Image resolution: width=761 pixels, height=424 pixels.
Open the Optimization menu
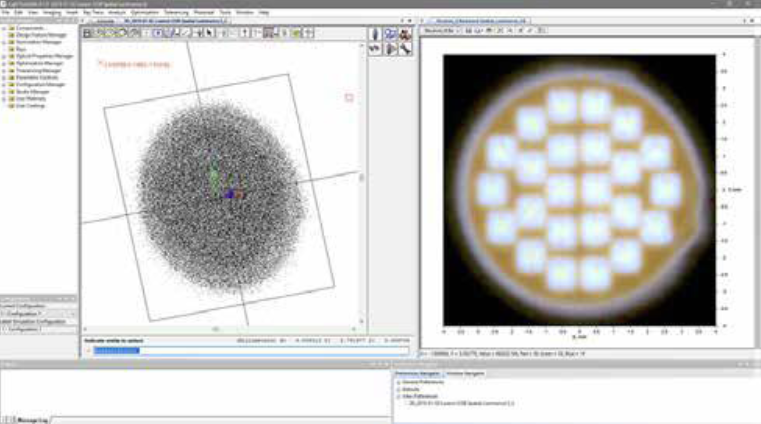click(145, 12)
